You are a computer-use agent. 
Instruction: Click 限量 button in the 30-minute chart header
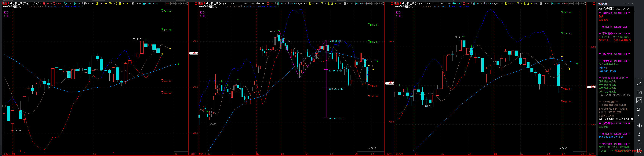379,3
